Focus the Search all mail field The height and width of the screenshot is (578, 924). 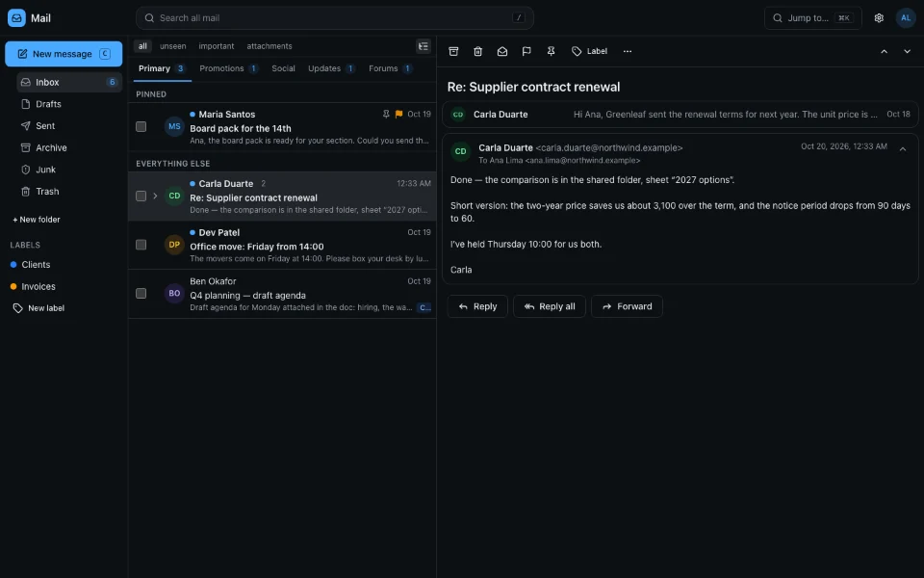tap(335, 17)
